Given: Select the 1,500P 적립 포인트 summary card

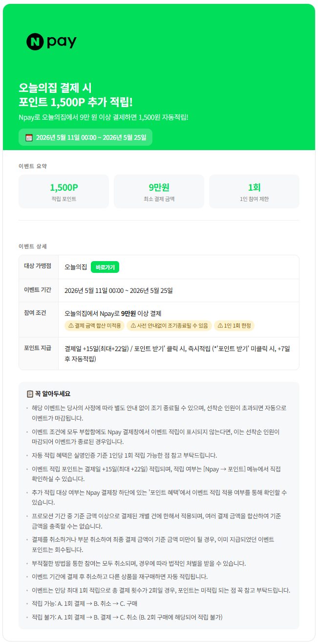Looking at the screenshot, I should pos(64,191).
